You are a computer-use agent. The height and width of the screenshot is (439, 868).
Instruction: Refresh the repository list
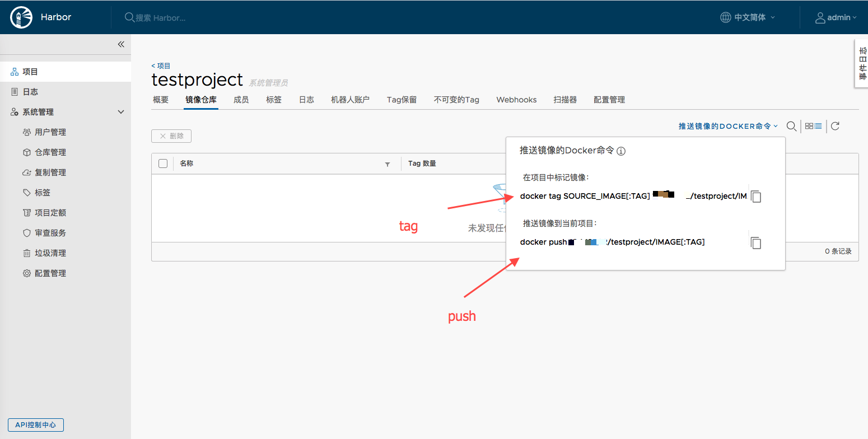pos(835,126)
